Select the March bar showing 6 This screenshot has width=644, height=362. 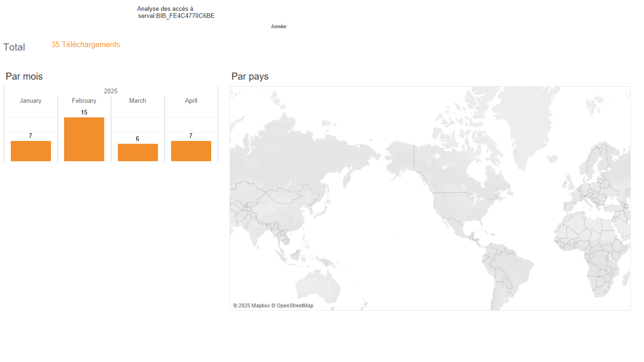coord(138,152)
